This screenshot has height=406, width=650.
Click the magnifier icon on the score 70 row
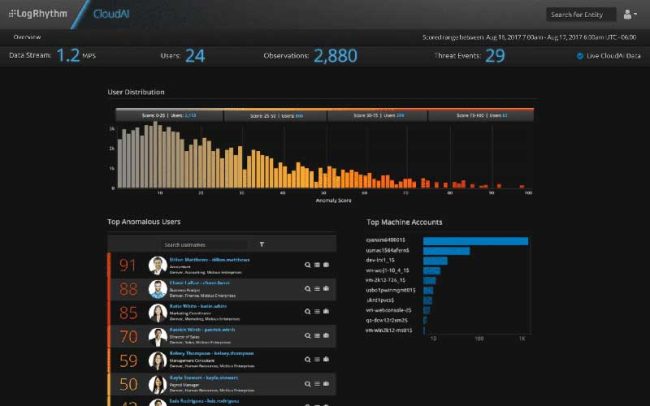click(308, 337)
